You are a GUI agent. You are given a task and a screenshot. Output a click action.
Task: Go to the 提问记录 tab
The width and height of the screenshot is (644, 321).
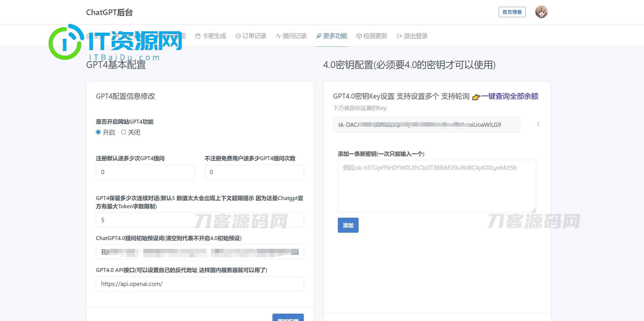point(291,36)
